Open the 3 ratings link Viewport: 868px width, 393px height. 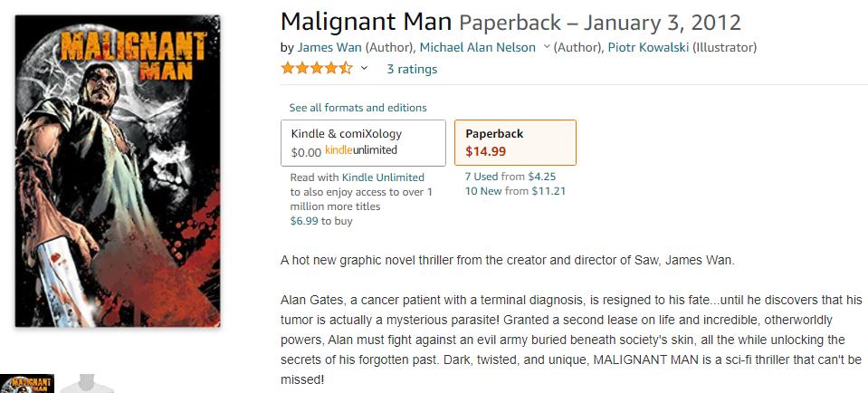tap(412, 69)
